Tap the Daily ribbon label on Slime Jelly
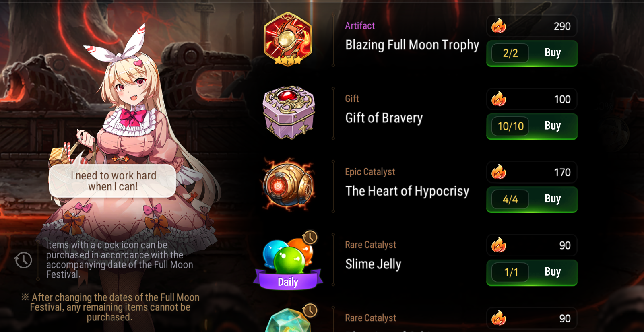Screen dimensions: 644x332 coord(288,281)
